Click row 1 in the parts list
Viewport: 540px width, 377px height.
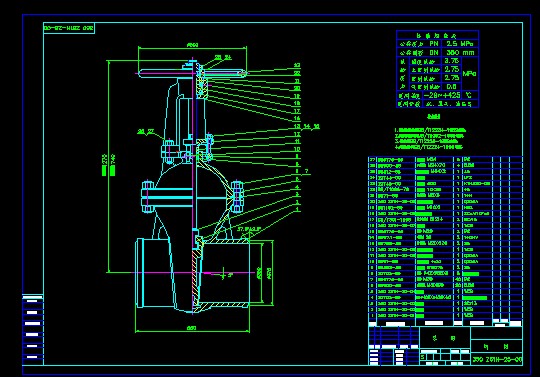(x=445, y=315)
